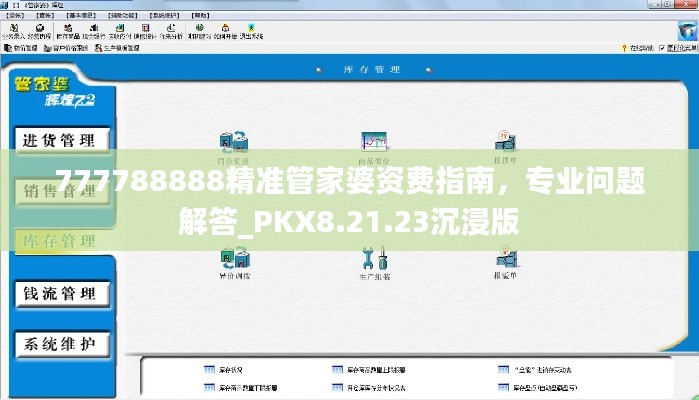The height and width of the screenshot is (400, 699).
Task: Click the 退出系统 exit toolbar icon
Action: (x=251, y=31)
